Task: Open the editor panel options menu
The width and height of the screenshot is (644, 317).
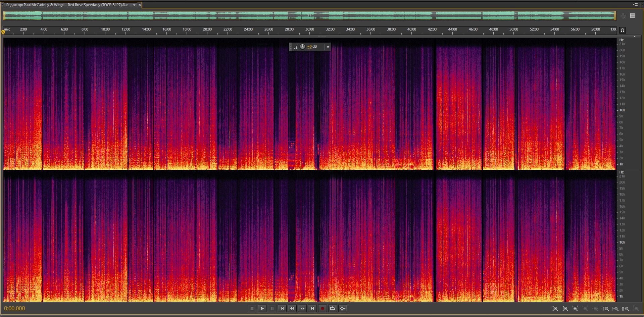Action: click(x=635, y=5)
